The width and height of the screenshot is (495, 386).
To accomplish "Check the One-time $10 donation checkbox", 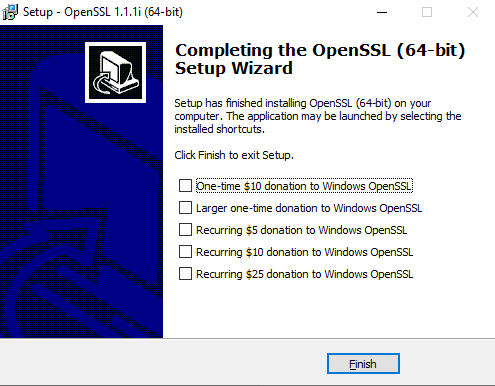I will coord(185,186).
